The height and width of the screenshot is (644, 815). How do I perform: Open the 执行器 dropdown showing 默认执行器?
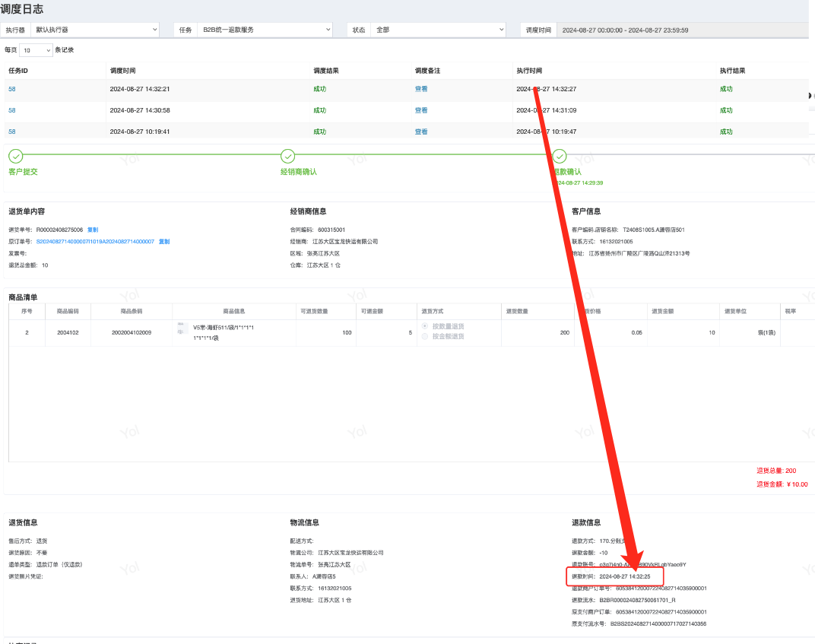tap(96, 30)
